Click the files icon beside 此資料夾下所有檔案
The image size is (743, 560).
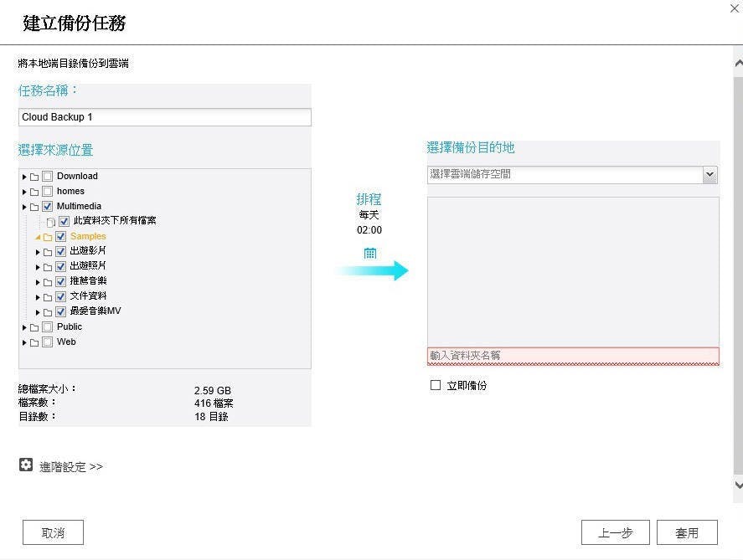(x=51, y=222)
